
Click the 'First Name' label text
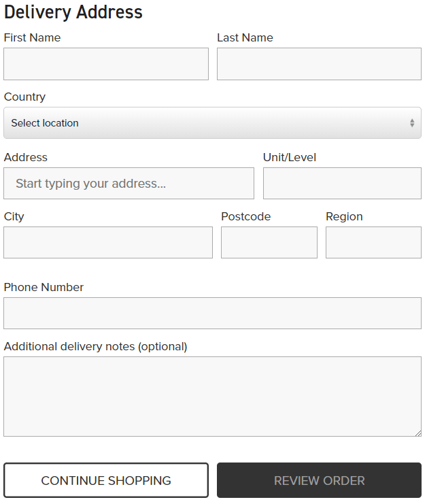pyautogui.click(x=32, y=38)
